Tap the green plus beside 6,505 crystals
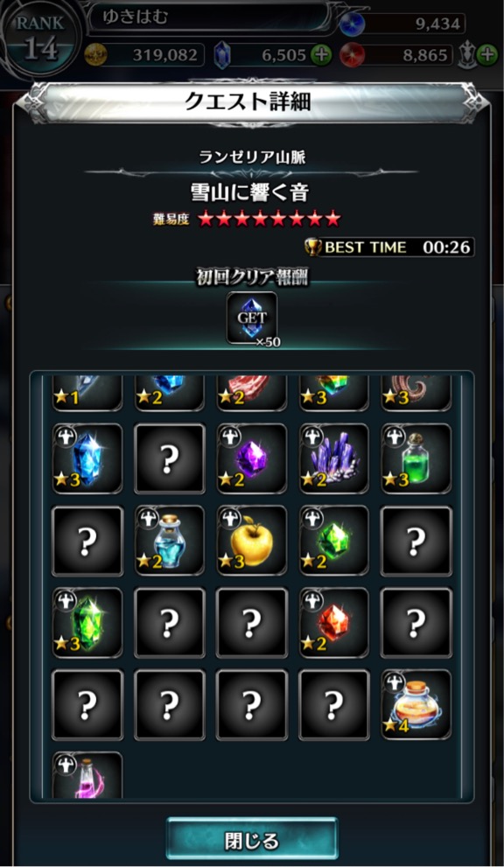The image size is (504, 867). click(321, 55)
